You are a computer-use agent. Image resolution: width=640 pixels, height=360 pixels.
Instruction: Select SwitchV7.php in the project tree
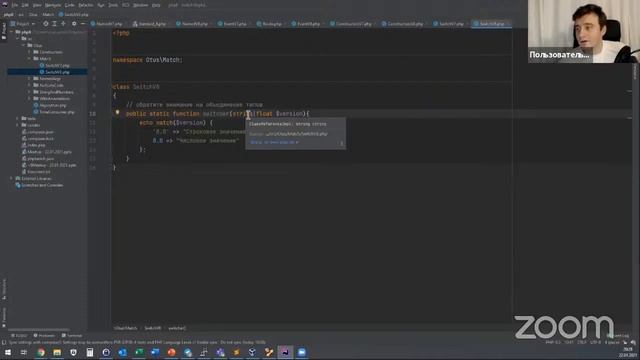(54, 65)
